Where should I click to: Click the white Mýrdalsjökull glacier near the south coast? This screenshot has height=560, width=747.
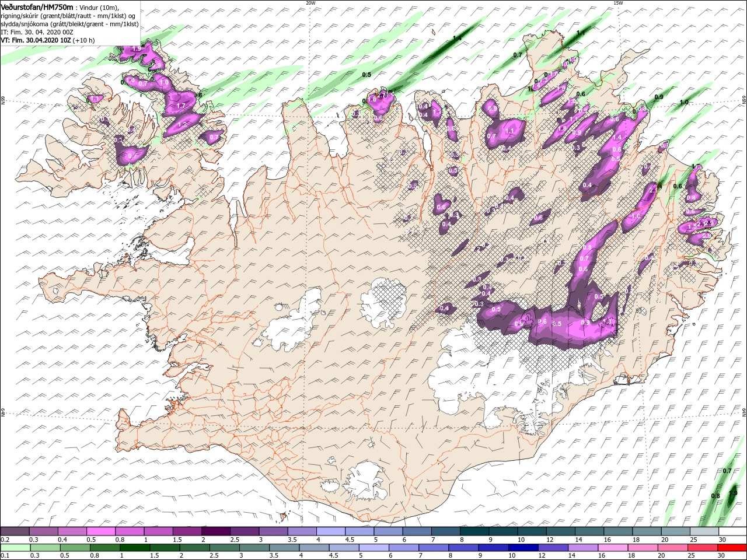[x=365, y=480]
